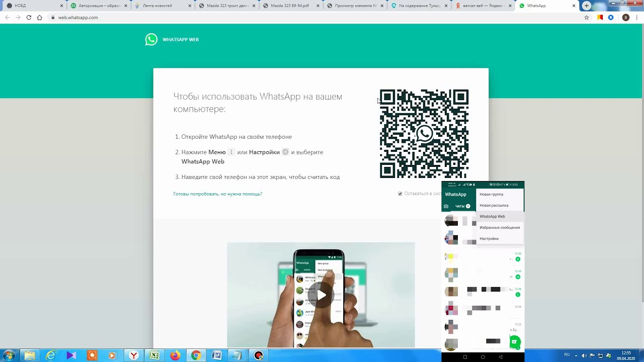
Task: Open the red-yellow bookmark extension icon
Action: pos(600,17)
